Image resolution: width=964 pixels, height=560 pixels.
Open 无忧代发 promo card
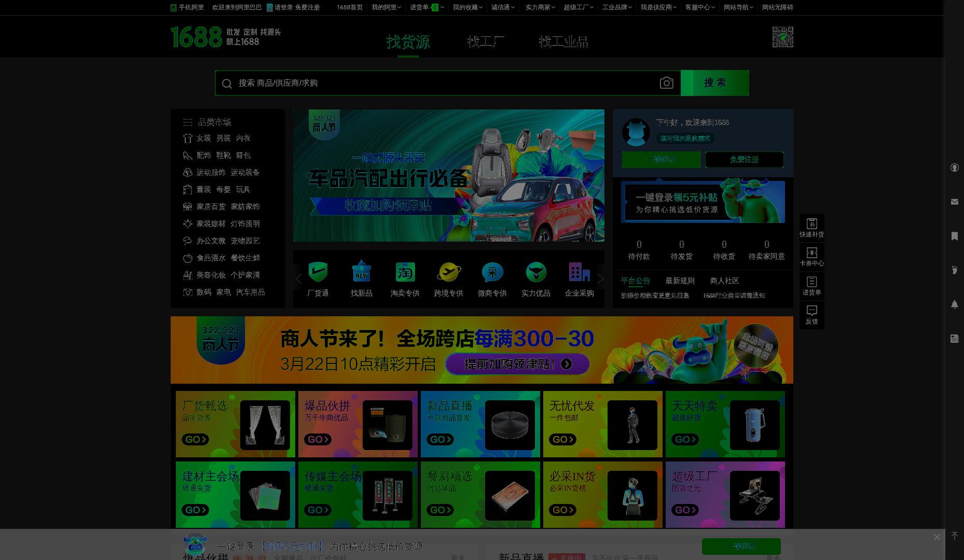tap(603, 424)
